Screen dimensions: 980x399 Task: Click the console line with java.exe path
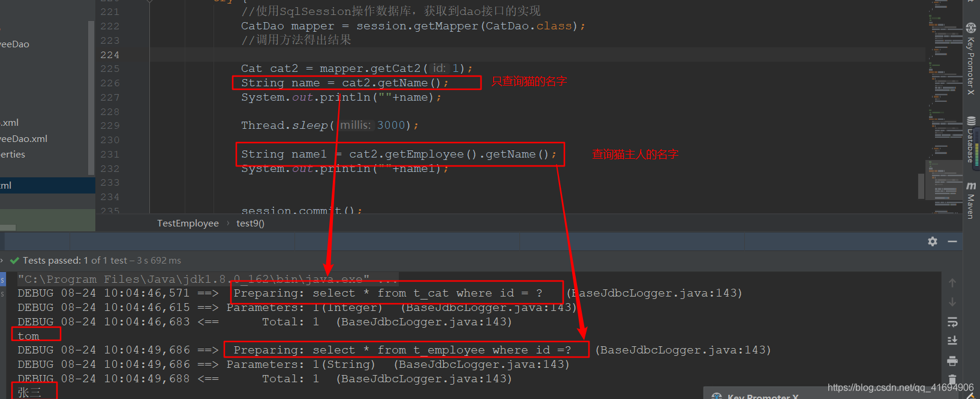[208, 279]
